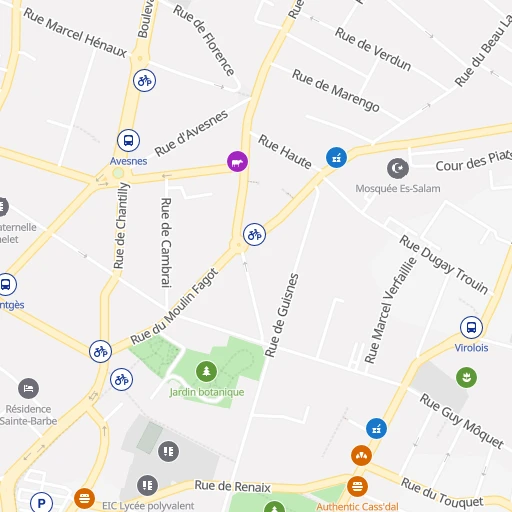The height and width of the screenshot is (512, 512).
Task: Select the burger icon left of EIC Lycée polyvalent
Action: coord(84,498)
